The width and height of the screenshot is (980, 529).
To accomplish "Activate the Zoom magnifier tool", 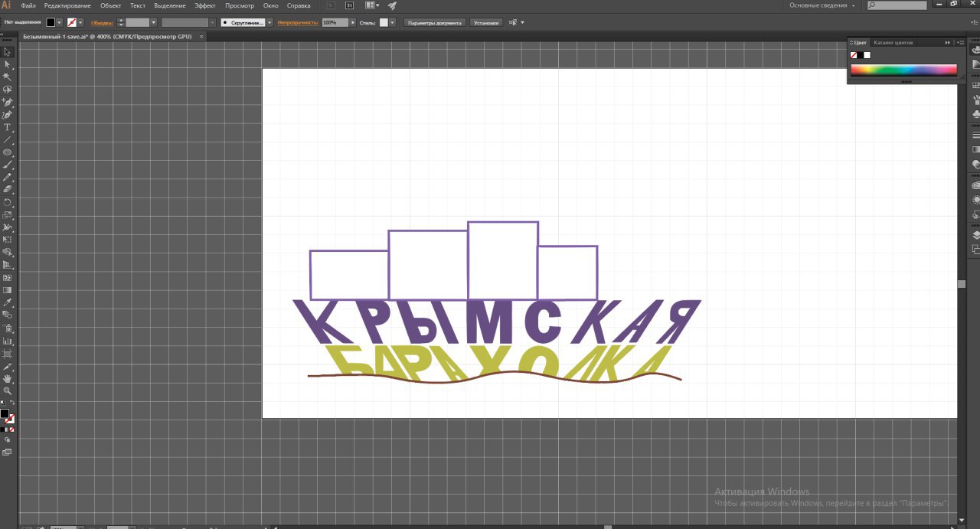I will 8,390.
